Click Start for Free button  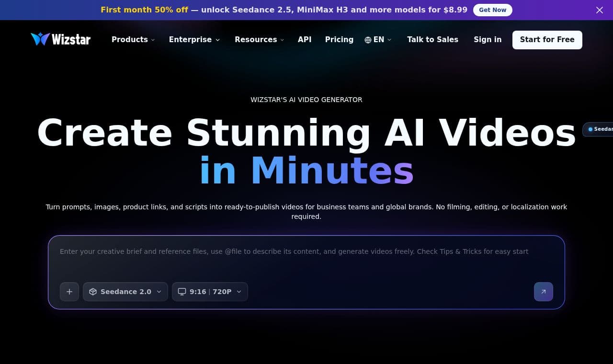point(547,40)
